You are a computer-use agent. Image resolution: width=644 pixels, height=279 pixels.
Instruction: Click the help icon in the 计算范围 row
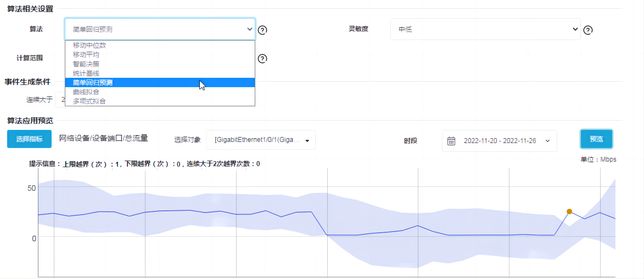tap(262, 59)
